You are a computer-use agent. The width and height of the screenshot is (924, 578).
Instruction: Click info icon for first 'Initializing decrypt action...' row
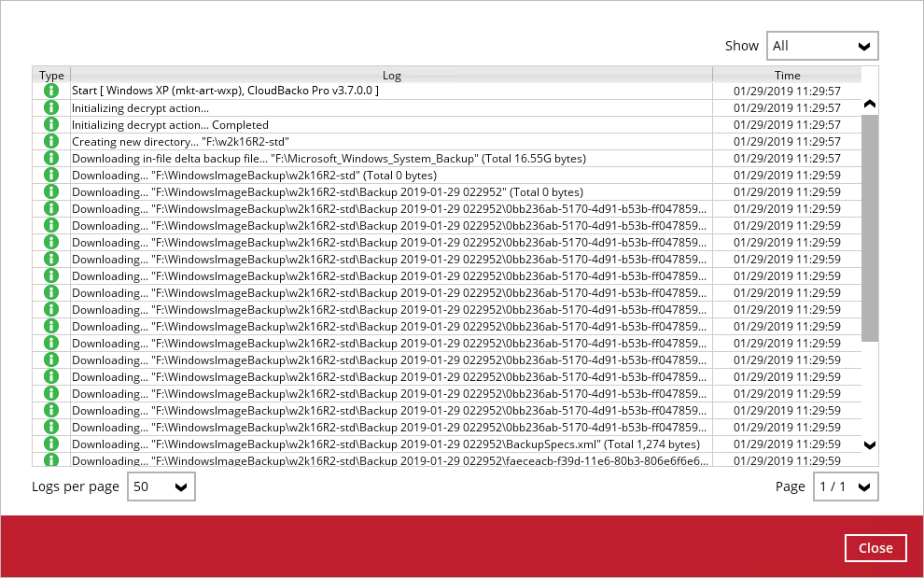[x=51, y=108]
